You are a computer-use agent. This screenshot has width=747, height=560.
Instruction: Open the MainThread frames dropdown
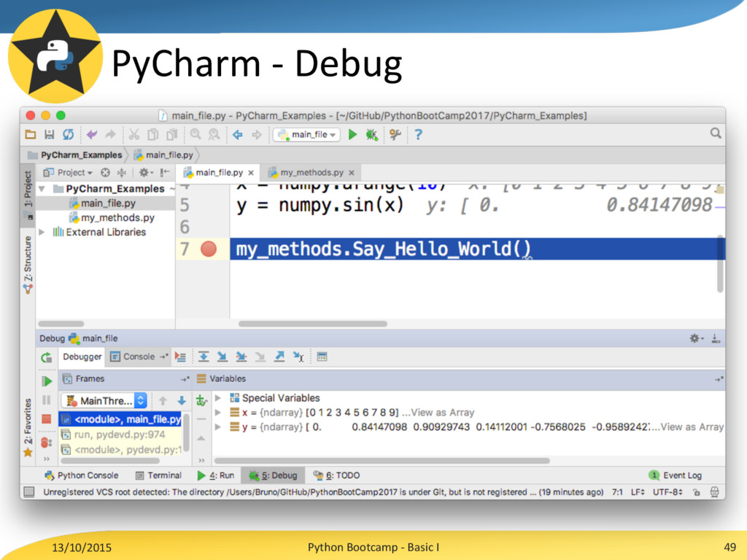(x=104, y=401)
